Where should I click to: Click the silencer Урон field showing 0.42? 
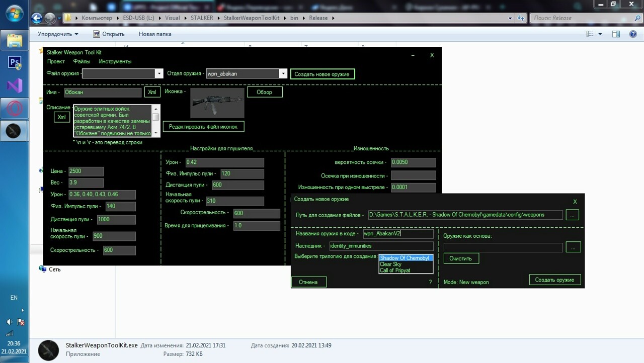click(x=224, y=162)
